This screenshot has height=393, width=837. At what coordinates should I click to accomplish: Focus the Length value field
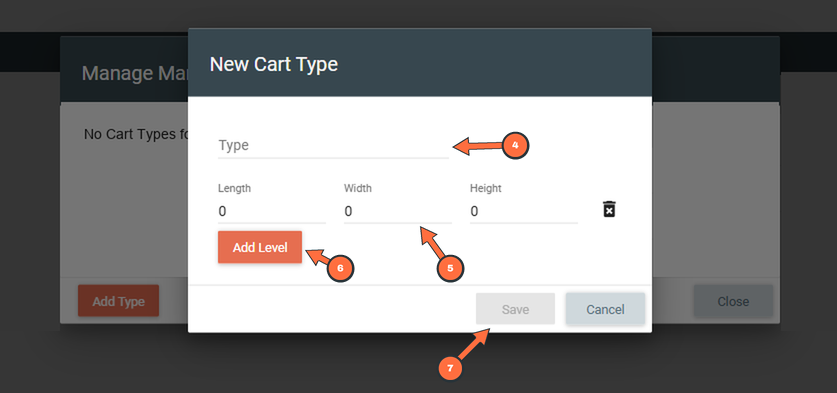click(x=272, y=211)
